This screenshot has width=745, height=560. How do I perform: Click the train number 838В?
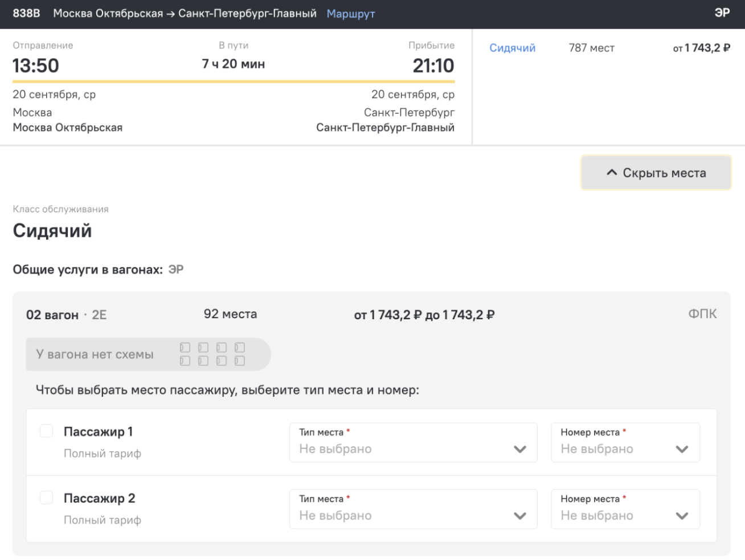pos(27,13)
